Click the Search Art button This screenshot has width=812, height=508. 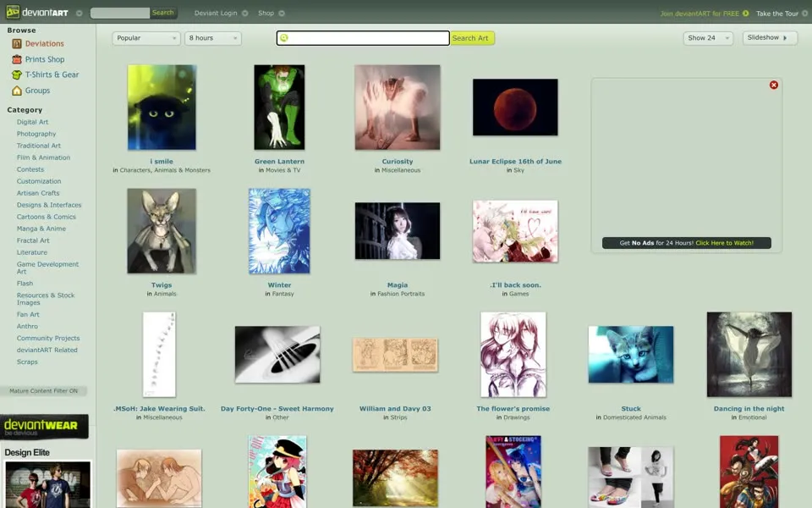[472, 38]
